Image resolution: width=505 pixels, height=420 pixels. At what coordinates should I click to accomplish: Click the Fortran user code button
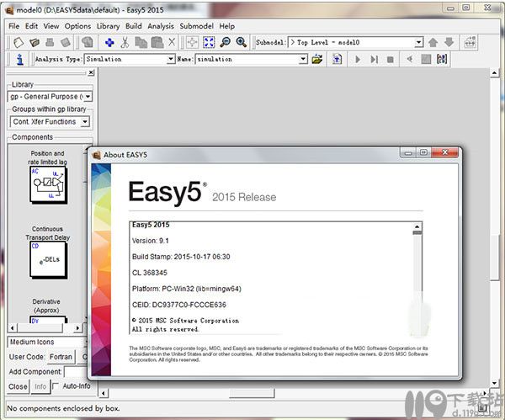click(x=61, y=357)
